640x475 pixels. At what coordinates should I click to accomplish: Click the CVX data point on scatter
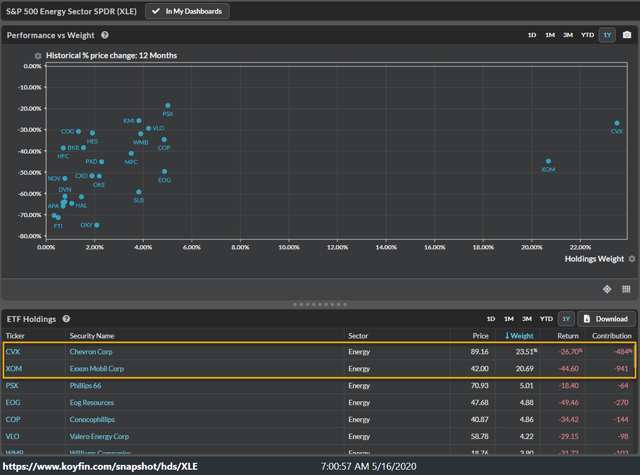[617, 123]
